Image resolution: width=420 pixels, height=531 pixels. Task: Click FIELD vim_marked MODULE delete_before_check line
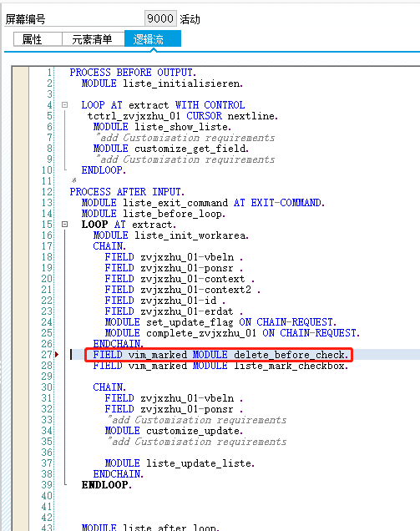tap(220, 355)
